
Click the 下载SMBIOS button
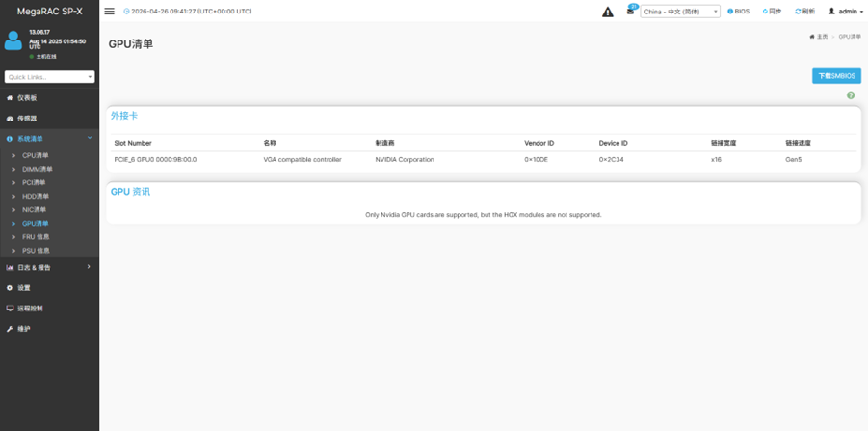pyautogui.click(x=836, y=76)
